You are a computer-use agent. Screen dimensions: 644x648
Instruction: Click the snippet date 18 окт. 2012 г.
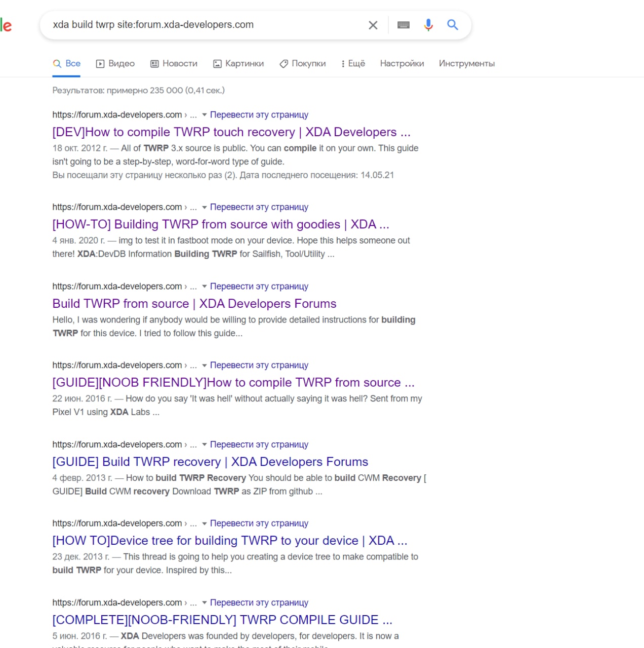pos(80,148)
